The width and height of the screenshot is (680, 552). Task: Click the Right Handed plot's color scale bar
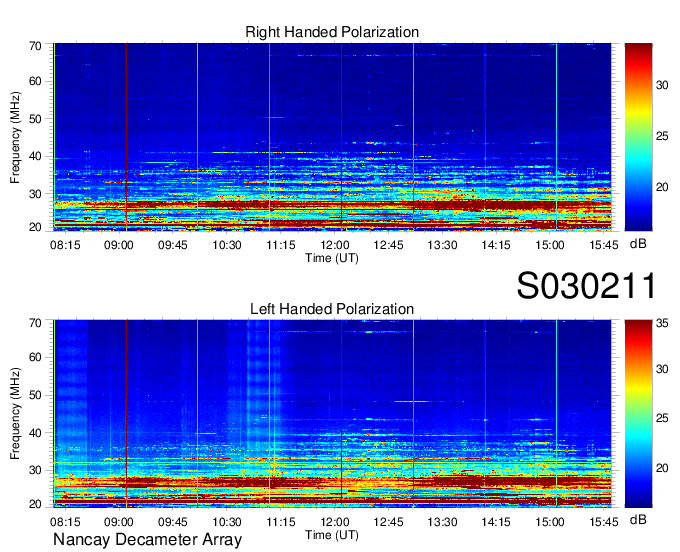coord(638,136)
